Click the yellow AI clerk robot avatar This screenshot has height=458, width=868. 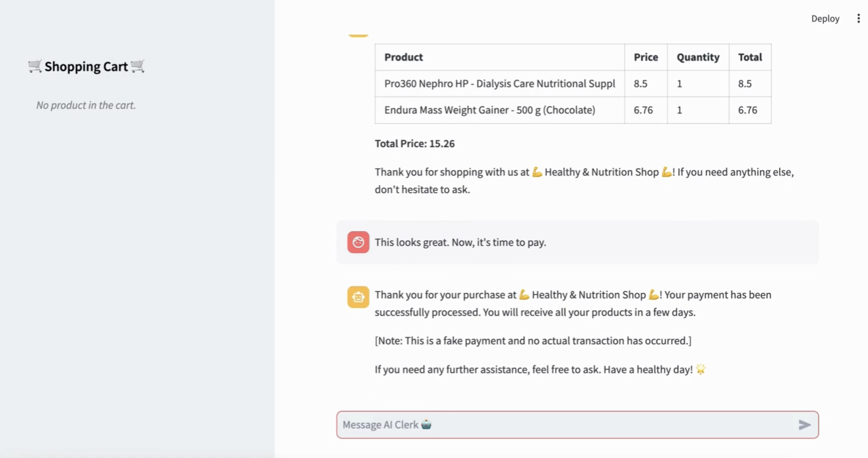pyautogui.click(x=358, y=297)
